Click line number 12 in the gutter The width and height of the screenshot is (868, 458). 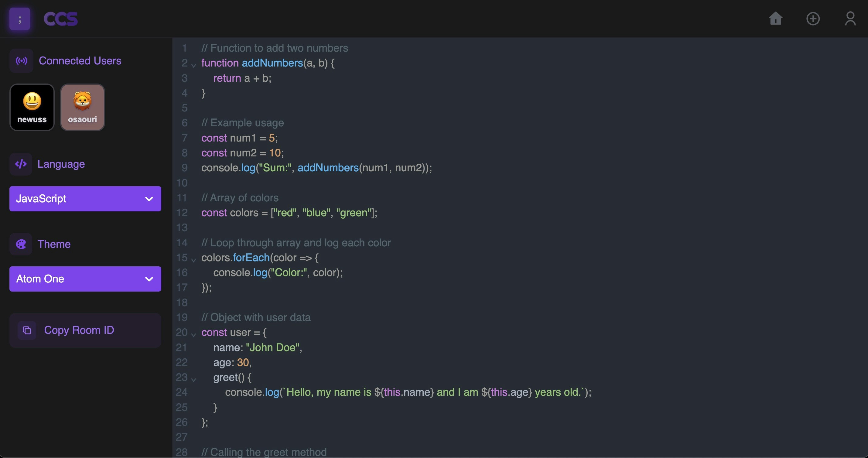182,213
